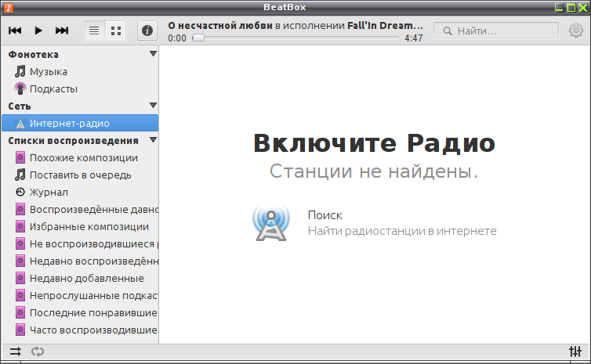This screenshot has width=591, height=364.
Task: Click the smart playlist icon of Похожие композиции
Action: 20,157
